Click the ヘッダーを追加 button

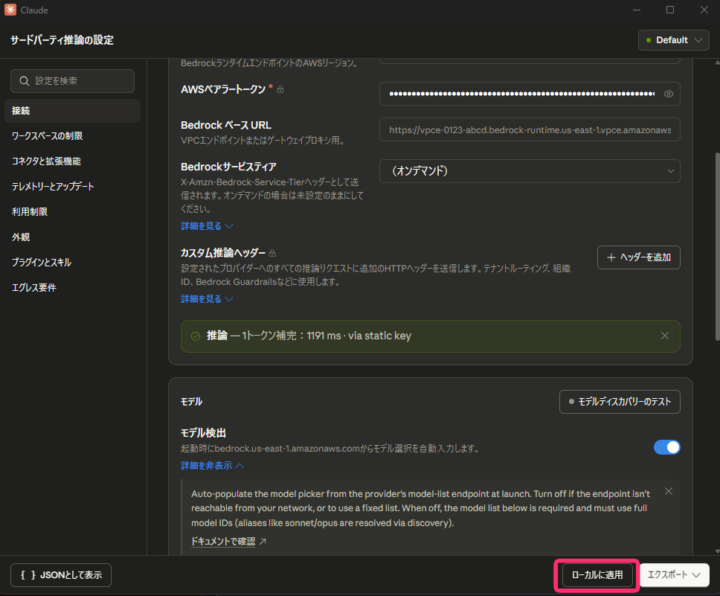pyautogui.click(x=639, y=257)
